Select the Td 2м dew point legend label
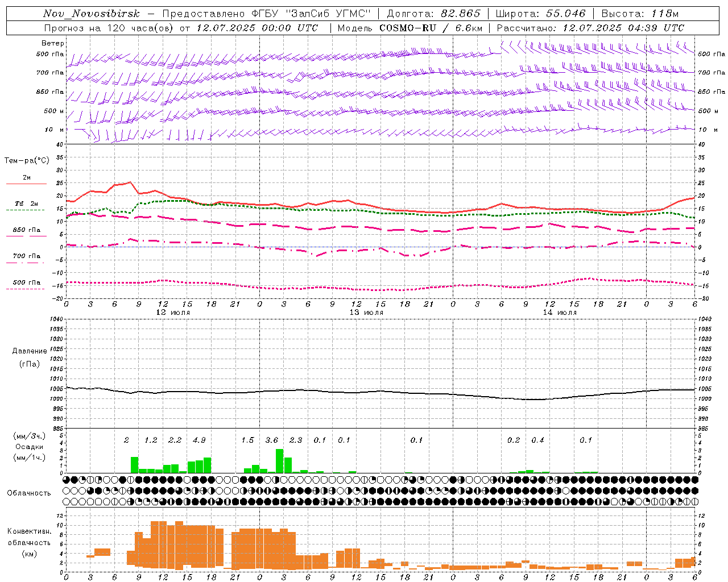Image resolution: width=728 pixels, height=582 pixels. (x=27, y=203)
